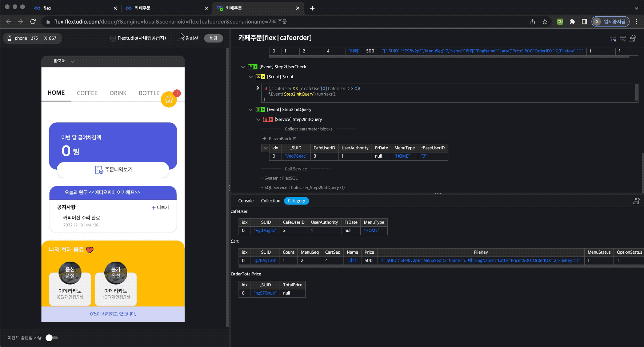Screen dimensions: 644x347
Task: Reload the page
Action: pyautogui.click(x=33, y=22)
